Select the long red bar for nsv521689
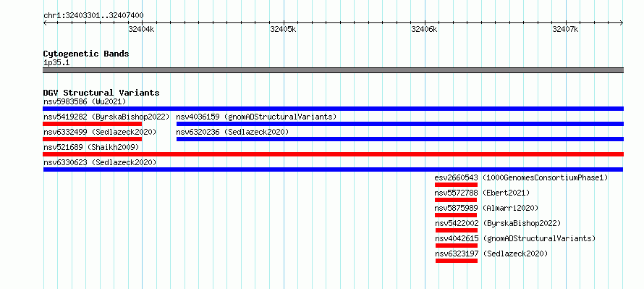644x289 pixels. tap(333, 154)
